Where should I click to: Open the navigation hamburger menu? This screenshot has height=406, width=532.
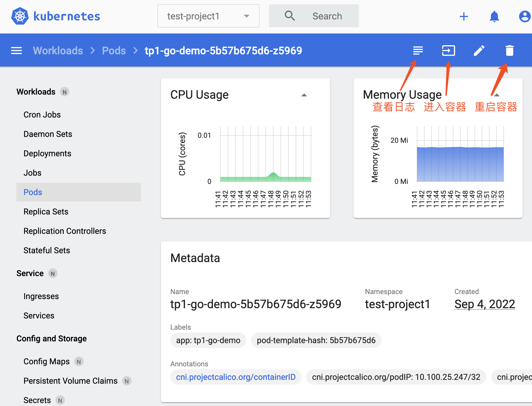coord(16,50)
